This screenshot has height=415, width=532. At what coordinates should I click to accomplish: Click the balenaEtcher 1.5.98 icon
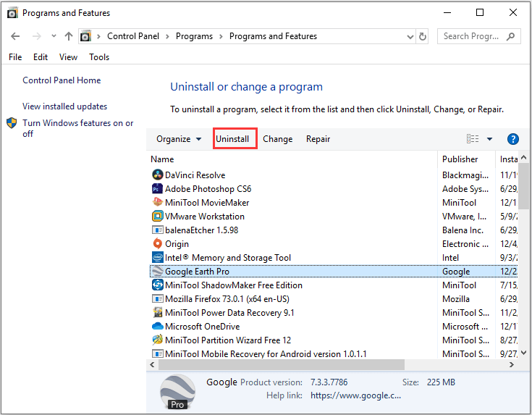[x=158, y=230]
